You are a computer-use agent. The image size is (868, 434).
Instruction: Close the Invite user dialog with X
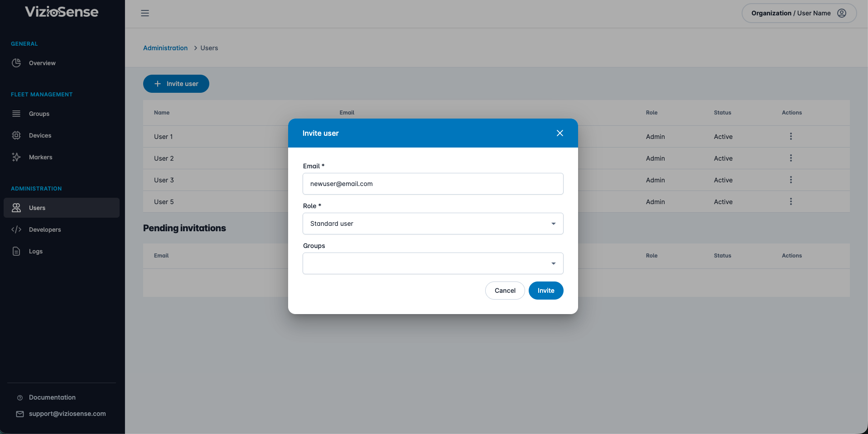(x=560, y=133)
